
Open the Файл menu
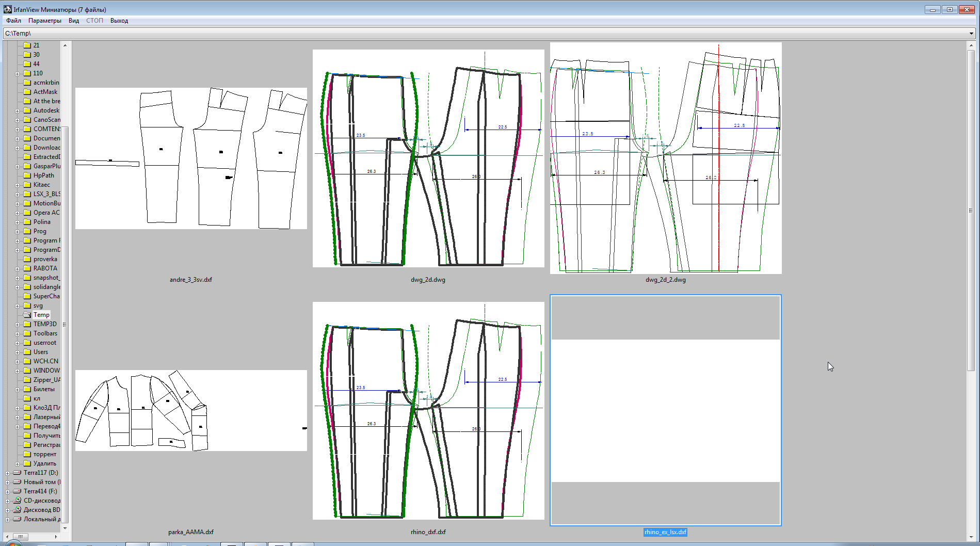coord(13,21)
